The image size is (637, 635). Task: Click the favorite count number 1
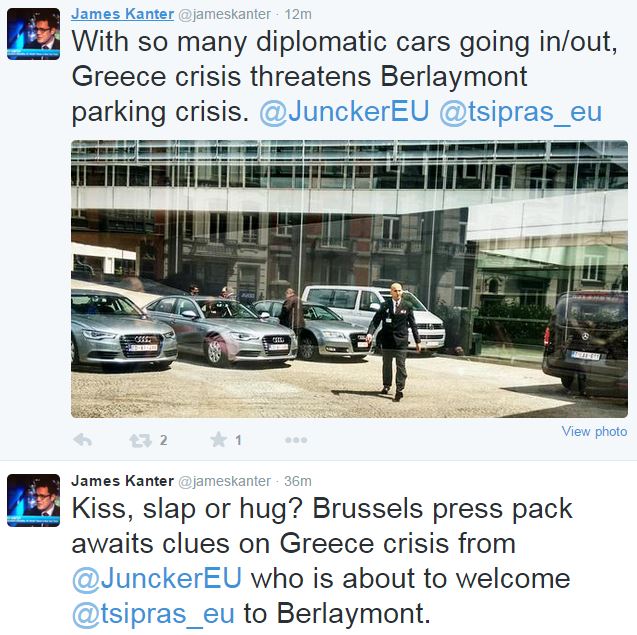(x=238, y=440)
